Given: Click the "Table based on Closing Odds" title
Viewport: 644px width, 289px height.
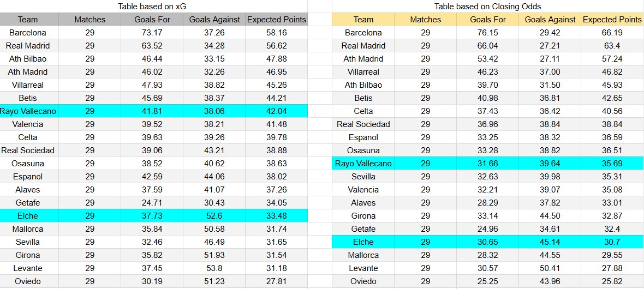Looking at the screenshot, I should coord(488,7).
